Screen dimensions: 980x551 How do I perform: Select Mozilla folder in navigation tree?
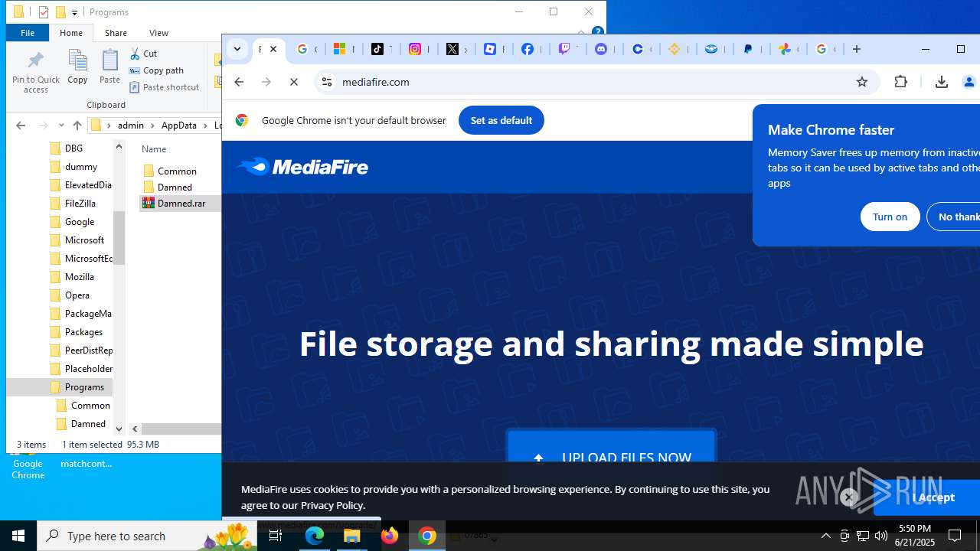pyautogui.click(x=80, y=277)
